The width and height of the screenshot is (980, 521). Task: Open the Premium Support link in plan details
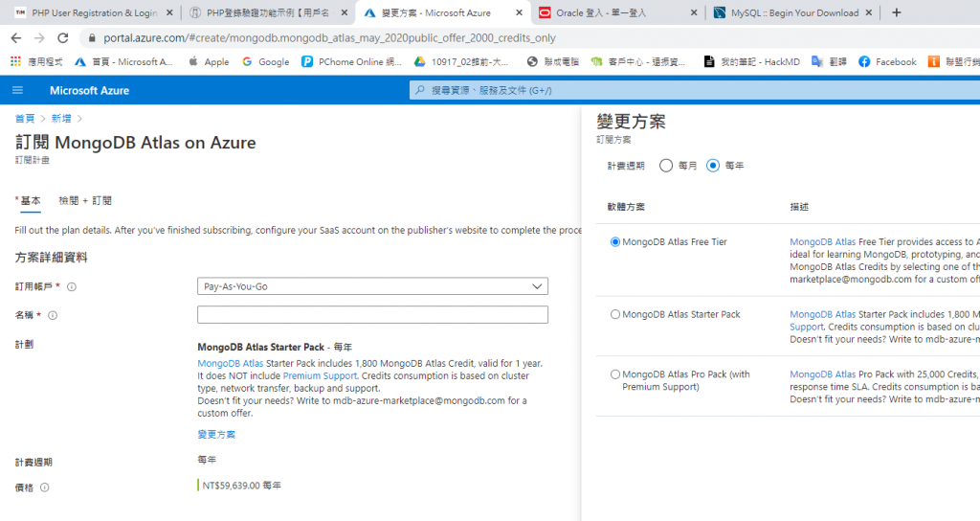tap(320, 375)
